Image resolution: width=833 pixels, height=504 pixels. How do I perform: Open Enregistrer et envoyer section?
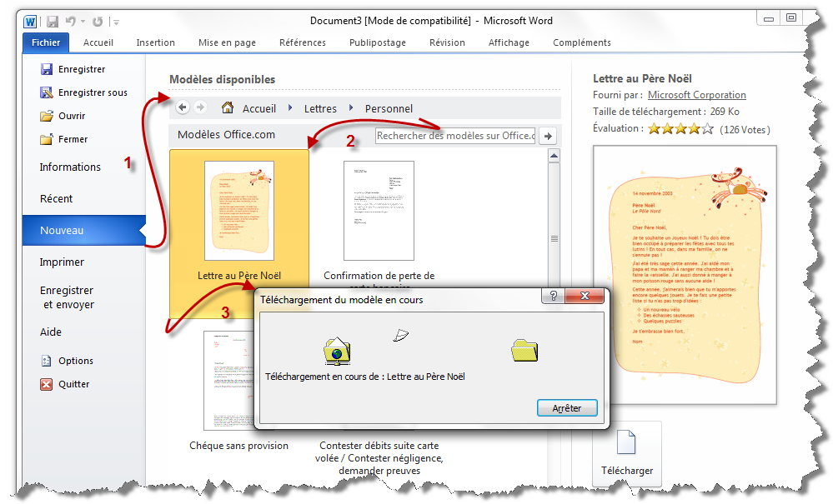click(x=68, y=297)
